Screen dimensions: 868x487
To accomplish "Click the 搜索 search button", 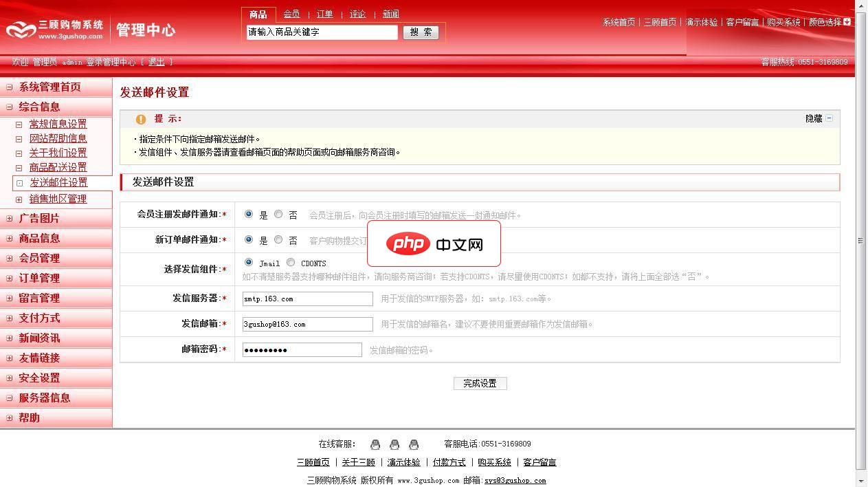I will [421, 32].
